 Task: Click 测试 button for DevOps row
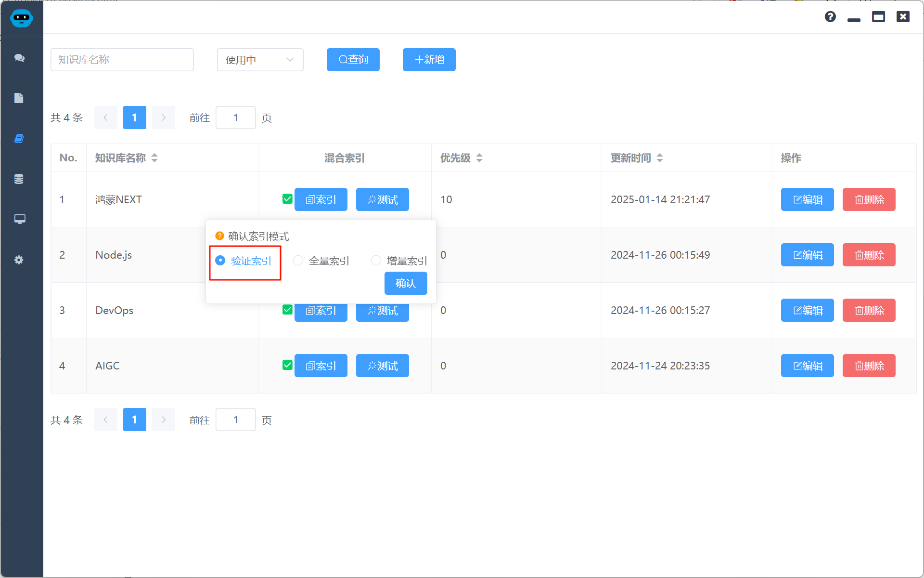click(x=383, y=312)
